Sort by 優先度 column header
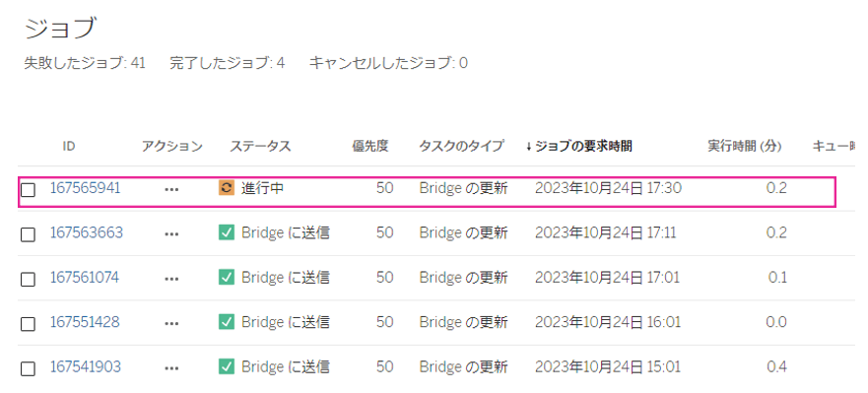 tap(370, 146)
